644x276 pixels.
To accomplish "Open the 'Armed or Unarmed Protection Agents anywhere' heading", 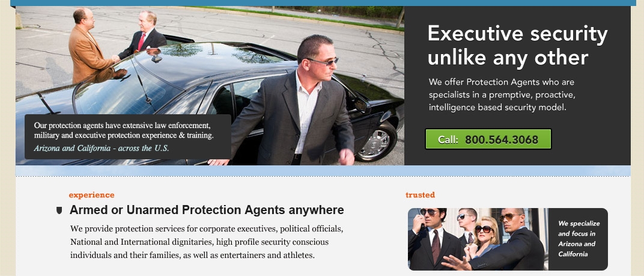I will [x=207, y=210].
